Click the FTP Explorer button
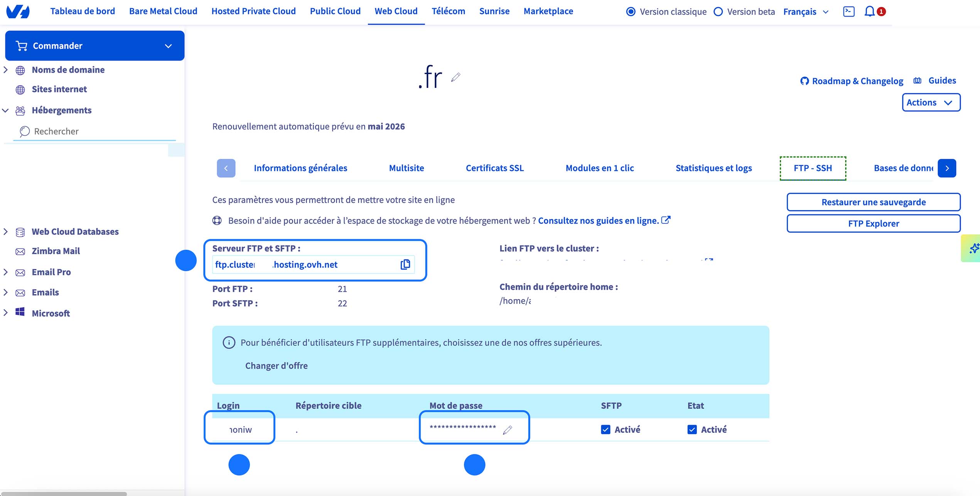The height and width of the screenshot is (496, 980). [873, 223]
